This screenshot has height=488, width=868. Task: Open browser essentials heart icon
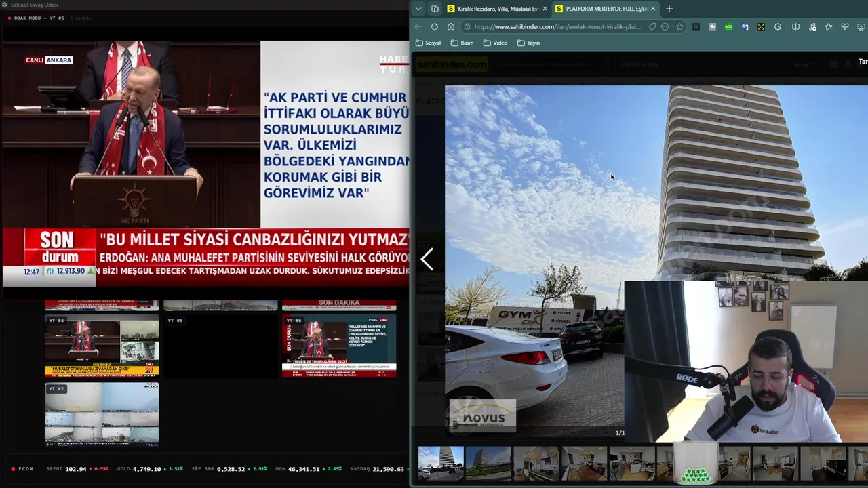pyautogui.click(x=845, y=26)
